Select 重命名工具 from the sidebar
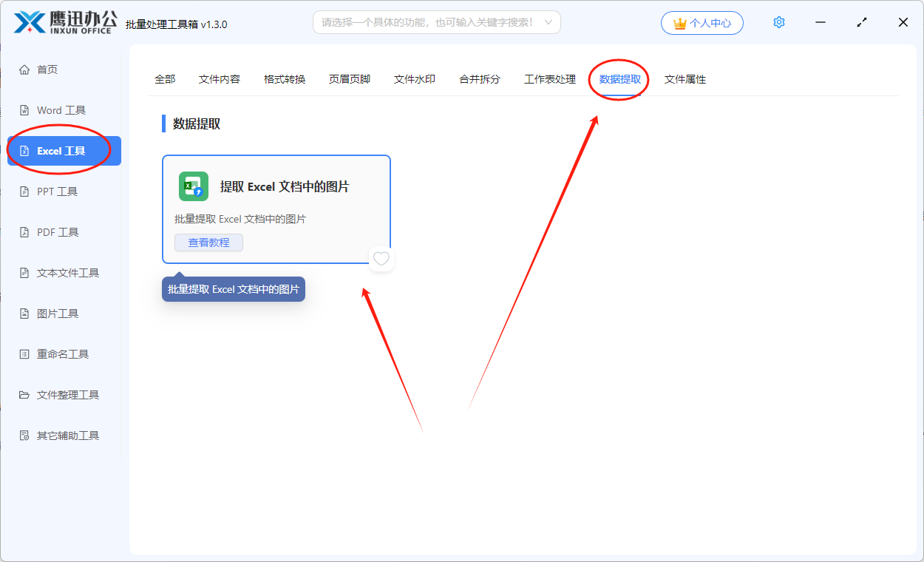Screen dimensions: 924x562 coord(63,353)
